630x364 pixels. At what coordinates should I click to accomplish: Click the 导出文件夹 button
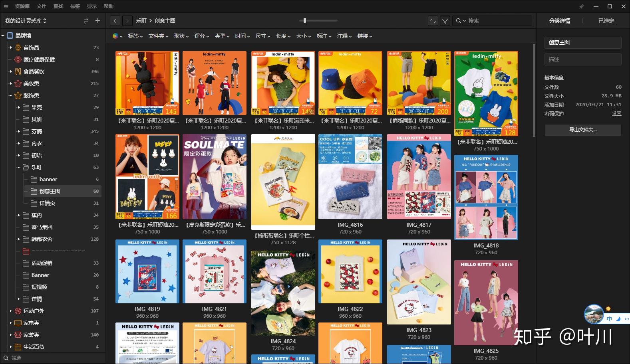pyautogui.click(x=583, y=130)
